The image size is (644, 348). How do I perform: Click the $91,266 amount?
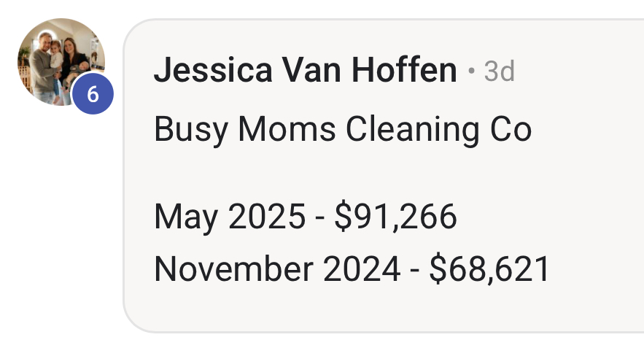395,217
